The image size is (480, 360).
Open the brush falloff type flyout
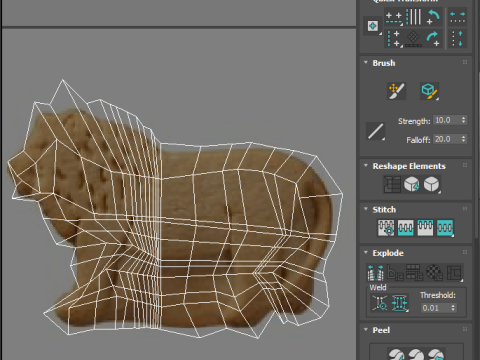[x=375, y=131]
